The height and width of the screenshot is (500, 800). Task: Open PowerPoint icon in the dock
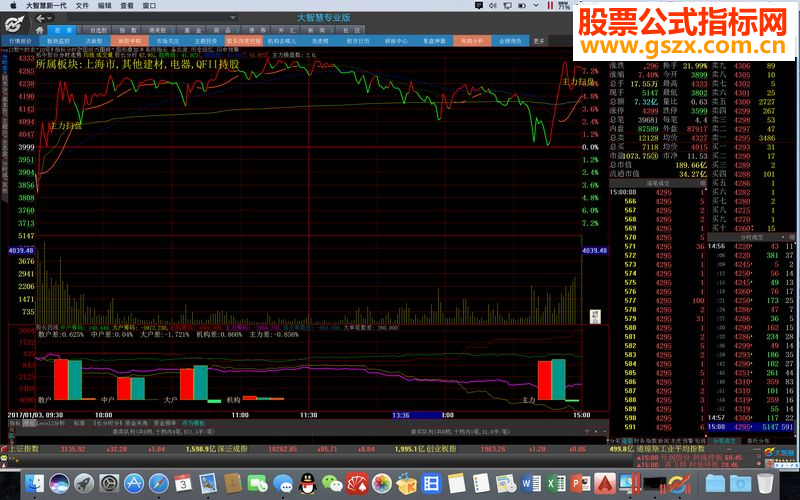point(581,483)
